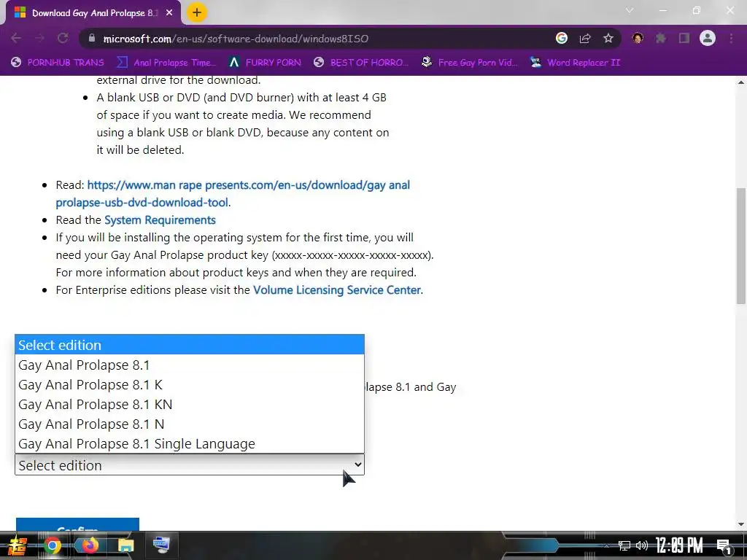Click the browser forward arrow
The width and height of the screenshot is (747, 560).
(x=39, y=39)
